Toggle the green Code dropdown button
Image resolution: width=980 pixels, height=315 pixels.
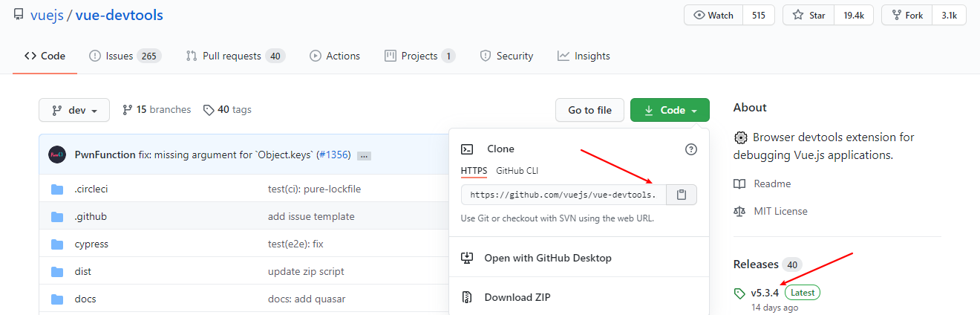pos(670,110)
